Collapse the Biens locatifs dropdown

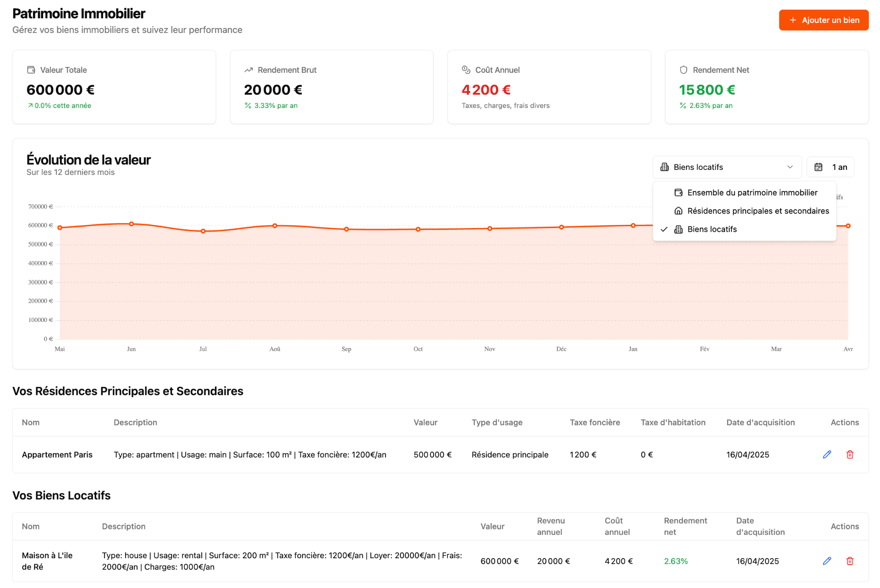[726, 167]
